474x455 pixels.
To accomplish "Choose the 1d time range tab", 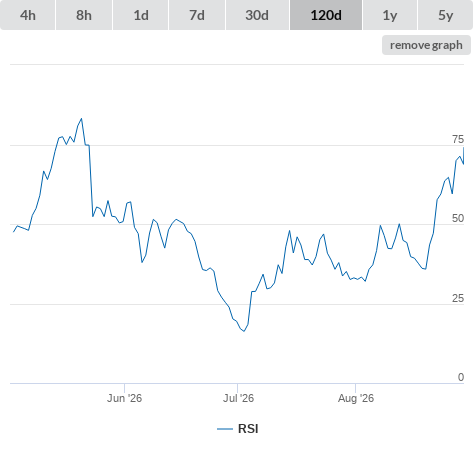I will [141, 15].
